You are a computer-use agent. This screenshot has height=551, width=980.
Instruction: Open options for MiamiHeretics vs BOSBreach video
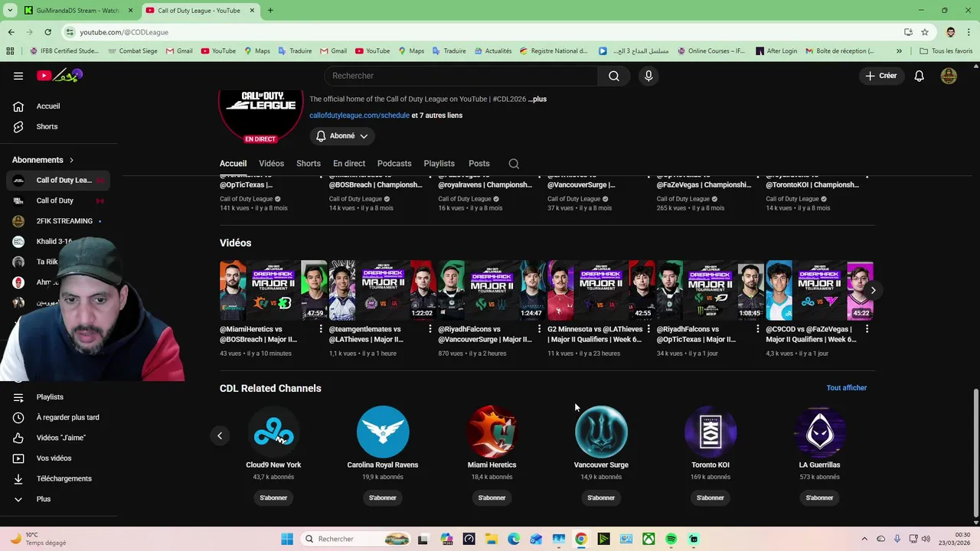tap(321, 329)
